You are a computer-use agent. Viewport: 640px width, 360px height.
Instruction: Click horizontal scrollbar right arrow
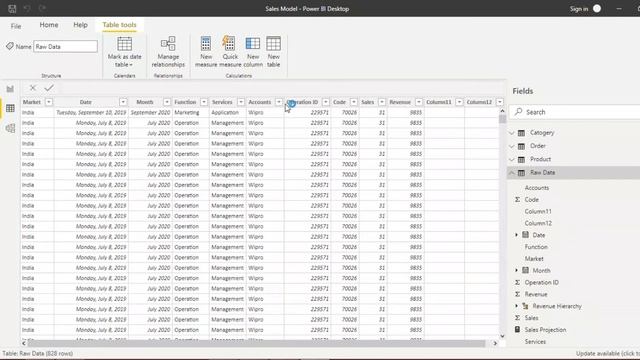coord(495,343)
